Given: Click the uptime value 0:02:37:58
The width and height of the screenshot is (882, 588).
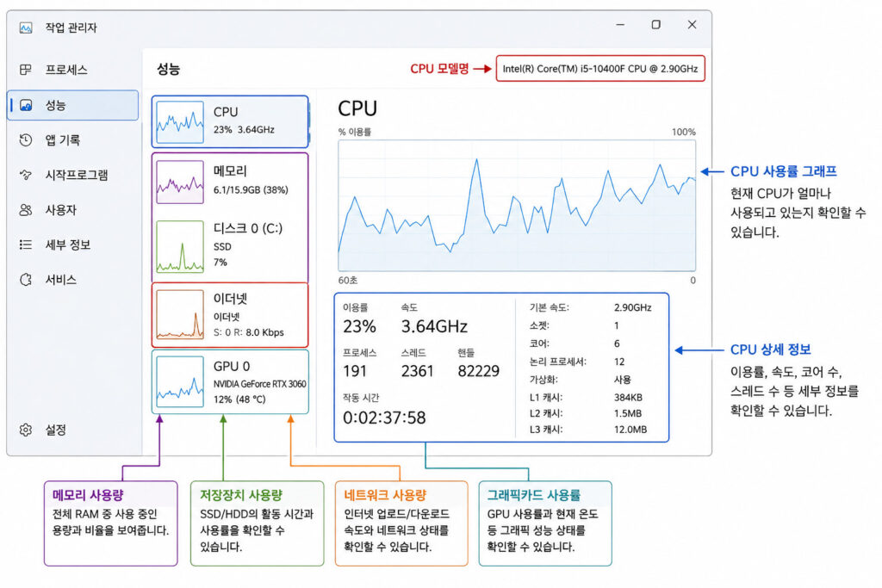Looking at the screenshot, I should coord(384,418).
